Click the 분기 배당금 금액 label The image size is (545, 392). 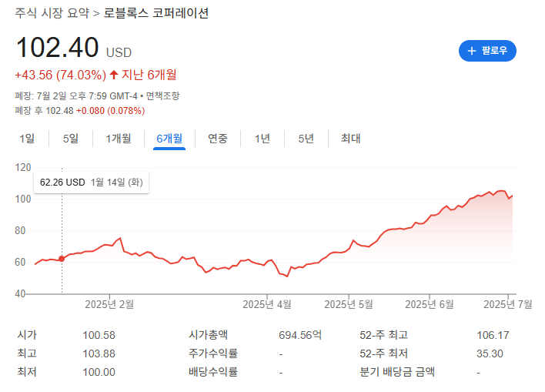(x=397, y=372)
